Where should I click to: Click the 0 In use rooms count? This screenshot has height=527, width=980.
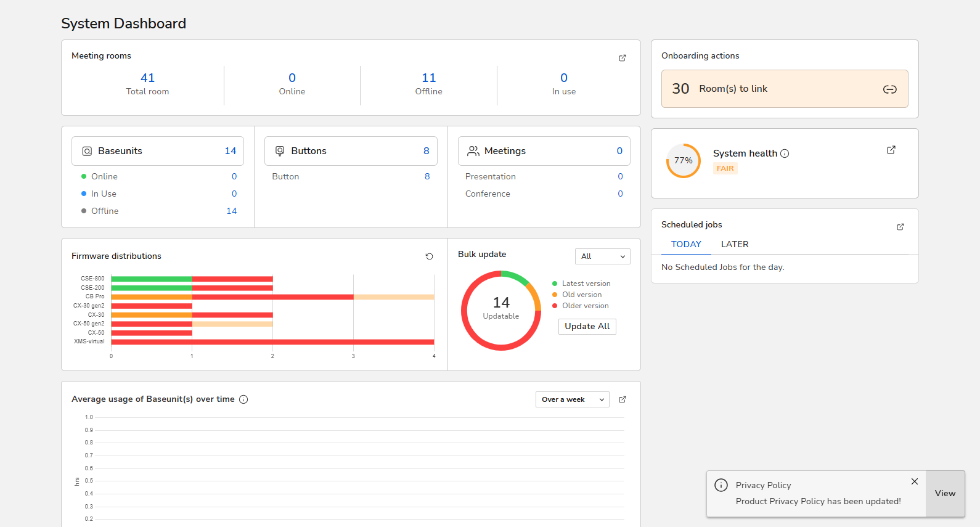(564, 78)
